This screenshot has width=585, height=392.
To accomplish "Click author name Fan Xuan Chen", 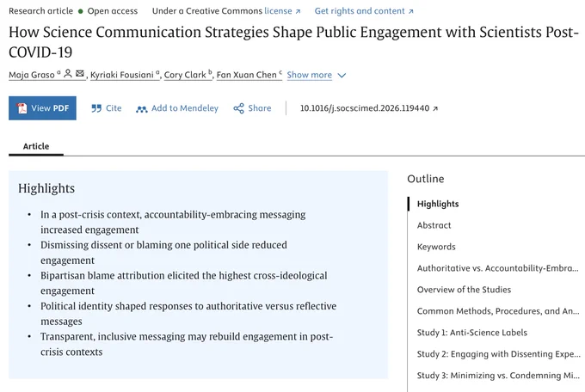I will pos(247,75).
